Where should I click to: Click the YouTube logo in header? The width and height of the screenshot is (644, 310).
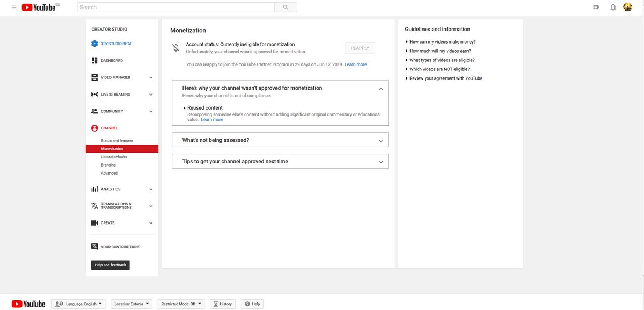39,8
